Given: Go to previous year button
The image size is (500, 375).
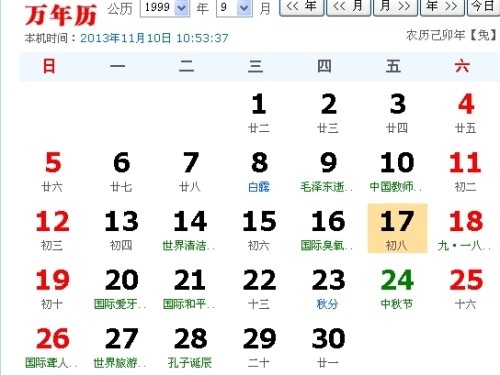Looking at the screenshot, I should coord(301,7).
